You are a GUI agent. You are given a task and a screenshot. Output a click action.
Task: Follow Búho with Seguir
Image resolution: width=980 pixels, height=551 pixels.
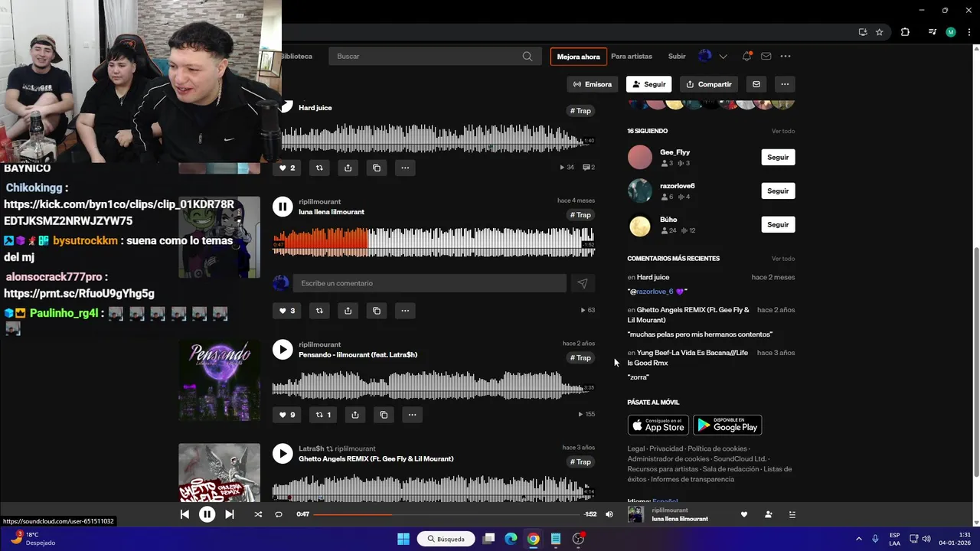pyautogui.click(x=778, y=224)
